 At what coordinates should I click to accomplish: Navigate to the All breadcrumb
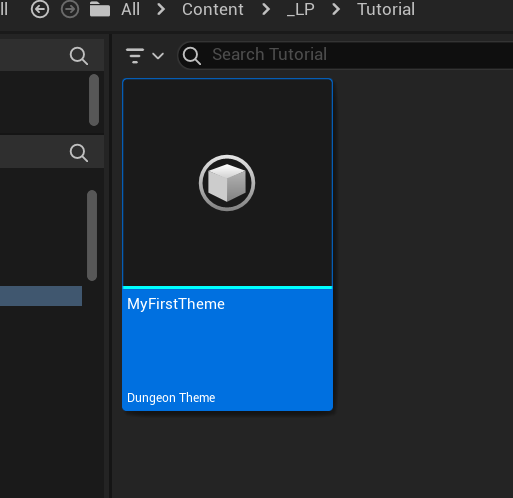[x=131, y=9]
